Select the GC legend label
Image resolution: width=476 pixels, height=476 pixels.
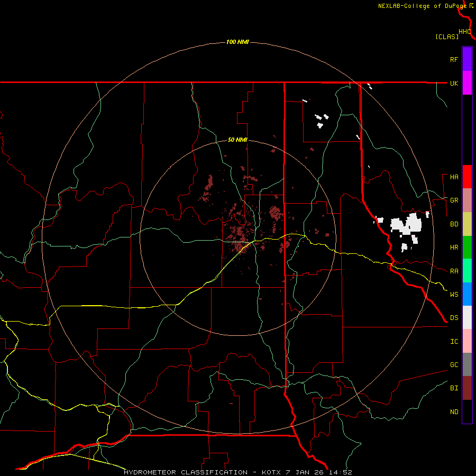tap(454, 365)
